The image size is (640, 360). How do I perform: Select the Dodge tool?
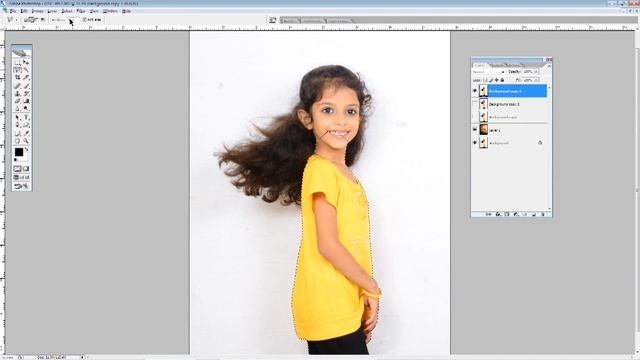click(26, 108)
